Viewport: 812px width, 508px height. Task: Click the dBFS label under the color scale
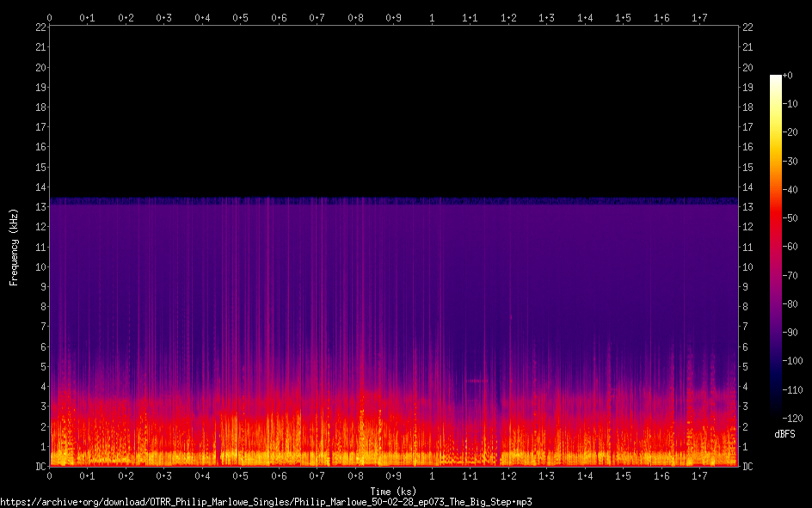(x=784, y=435)
